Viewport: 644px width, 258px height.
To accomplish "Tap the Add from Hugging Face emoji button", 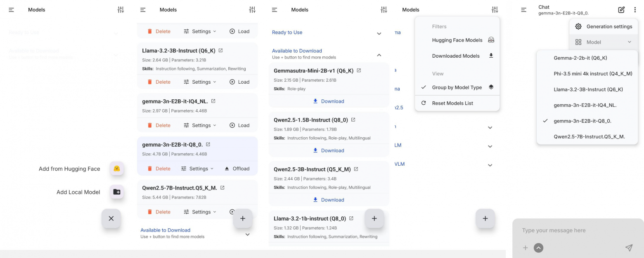I will (x=117, y=169).
